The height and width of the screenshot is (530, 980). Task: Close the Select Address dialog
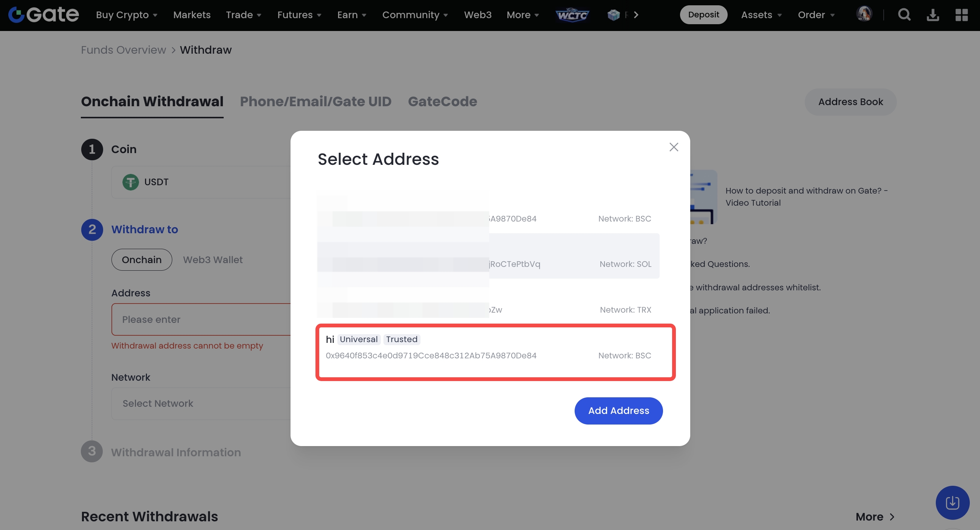click(673, 147)
